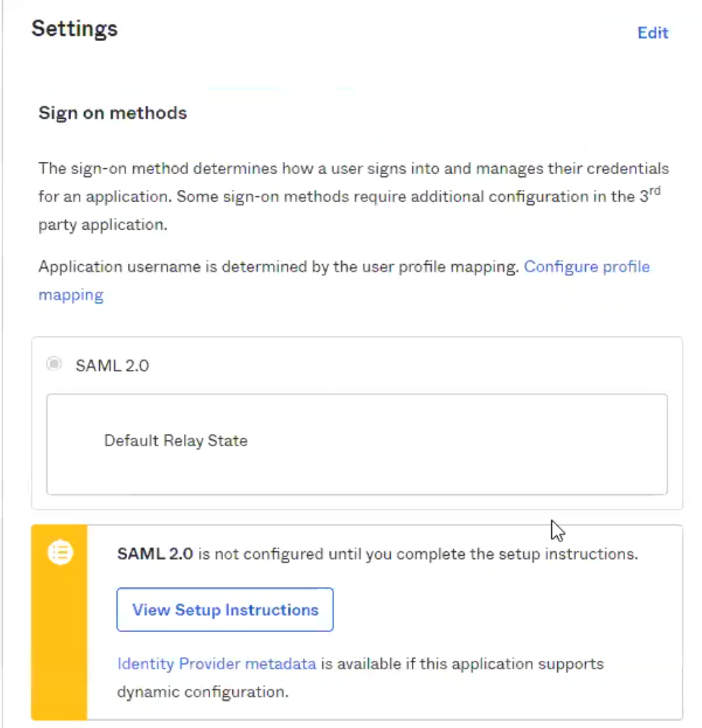The height and width of the screenshot is (728, 702).
Task: Click the "Application username is determined" sentence
Action: pos(279,267)
